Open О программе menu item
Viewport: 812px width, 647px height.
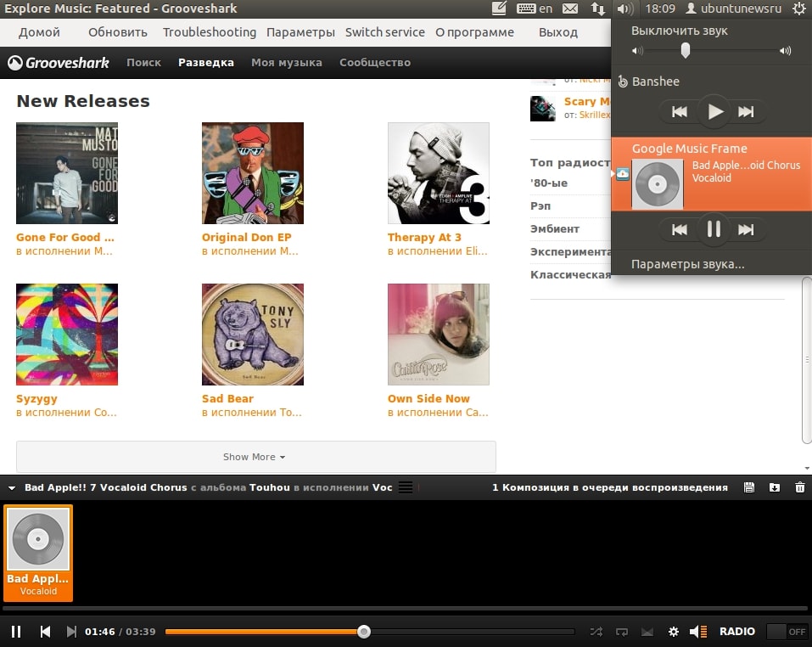[x=474, y=32]
